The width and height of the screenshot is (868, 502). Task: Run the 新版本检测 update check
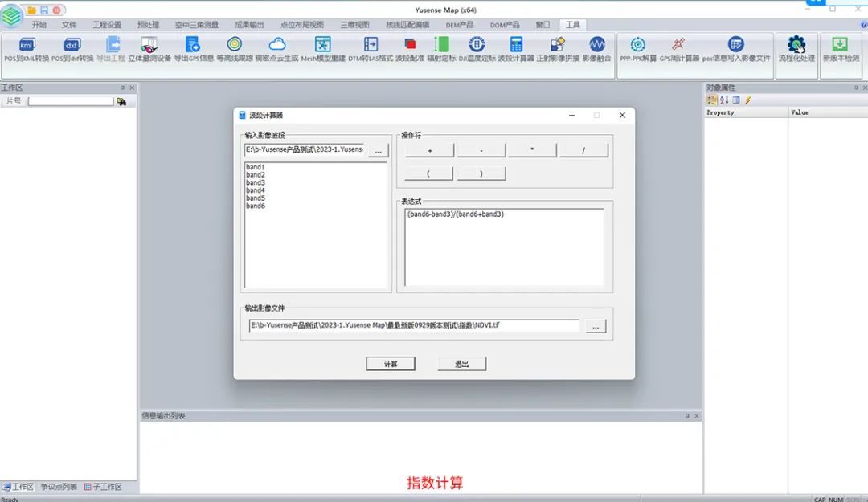pyautogui.click(x=840, y=46)
